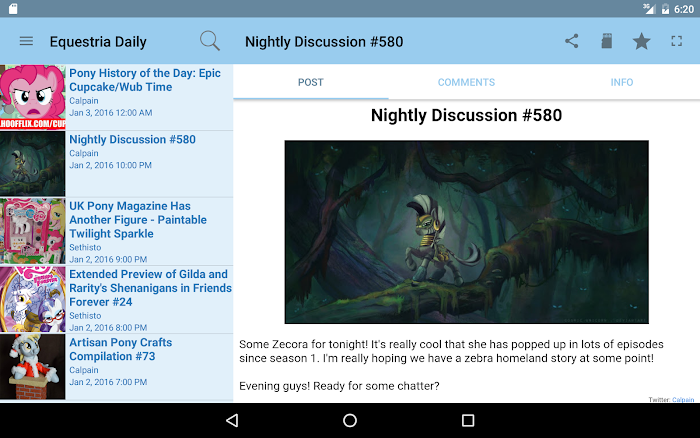Tap the date Jan 3, 2016 12:00 AM

[111, 113]
